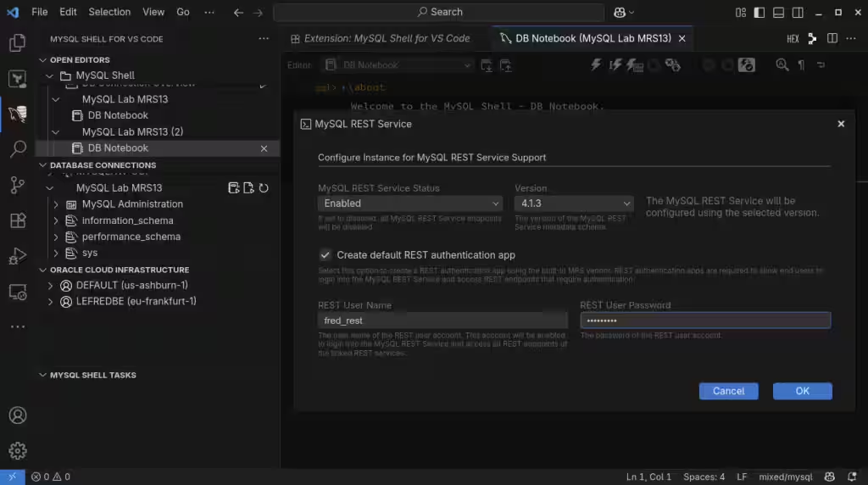Click the title bar Search box
868x485 pixels.
click(x=439, y=12)
